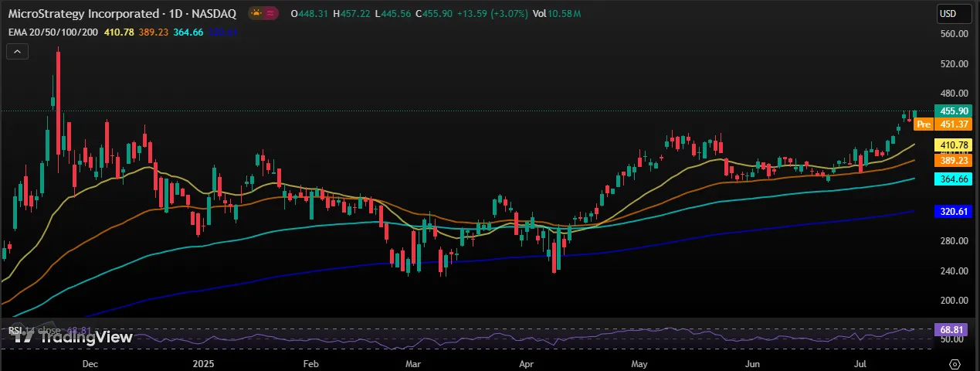This screenshot has height=371, width=980.
Task: Click the Dec label on time axis
Action: (x=90, y=362)
